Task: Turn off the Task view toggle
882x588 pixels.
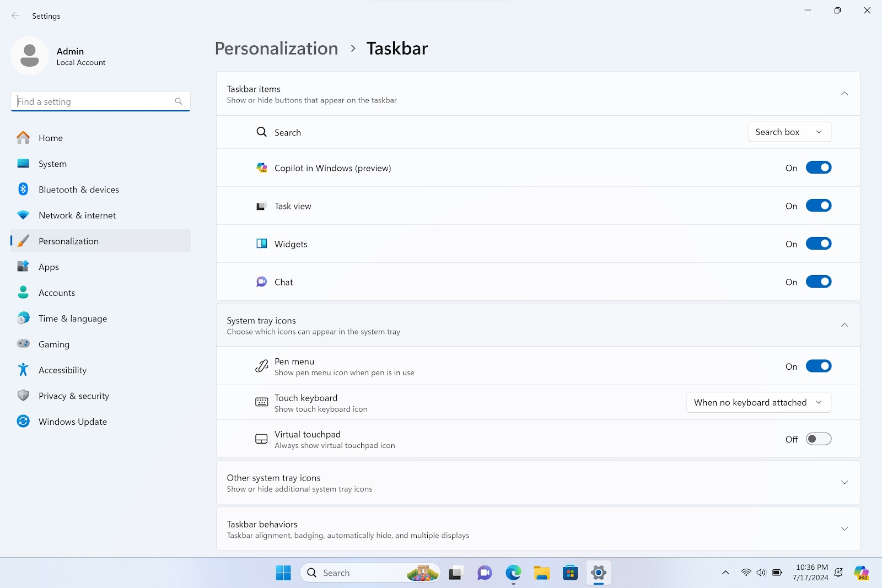Action: point(819,206)
